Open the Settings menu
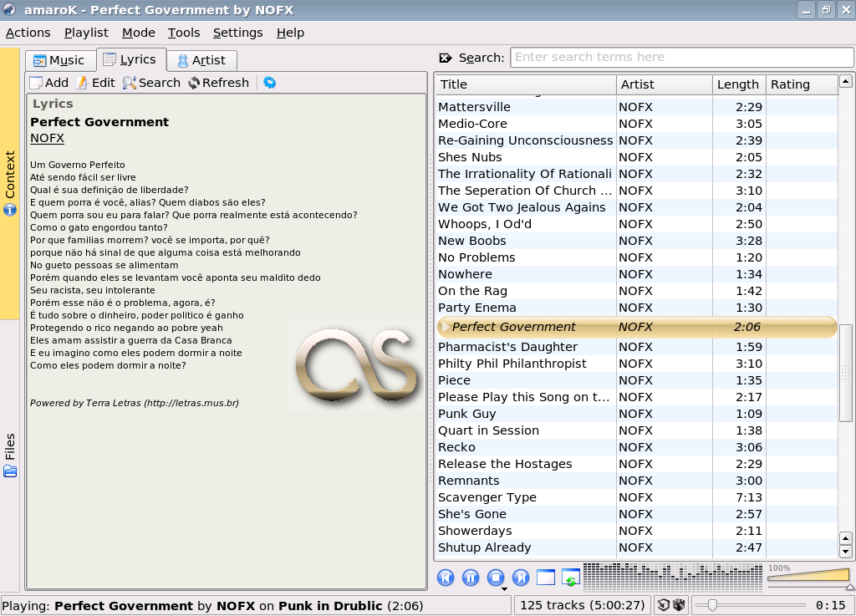This screenshot has width=856, height=616. click(238, 33)
